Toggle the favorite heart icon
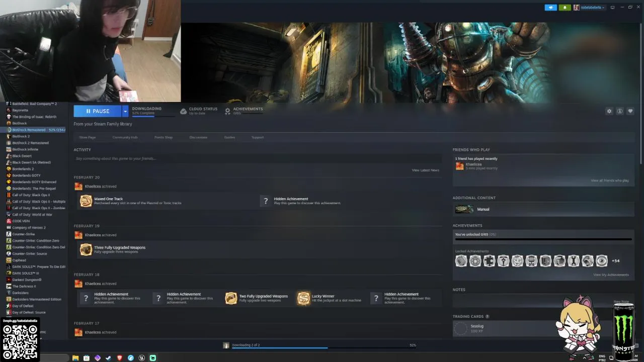644x362 pixels. point(630,111)
